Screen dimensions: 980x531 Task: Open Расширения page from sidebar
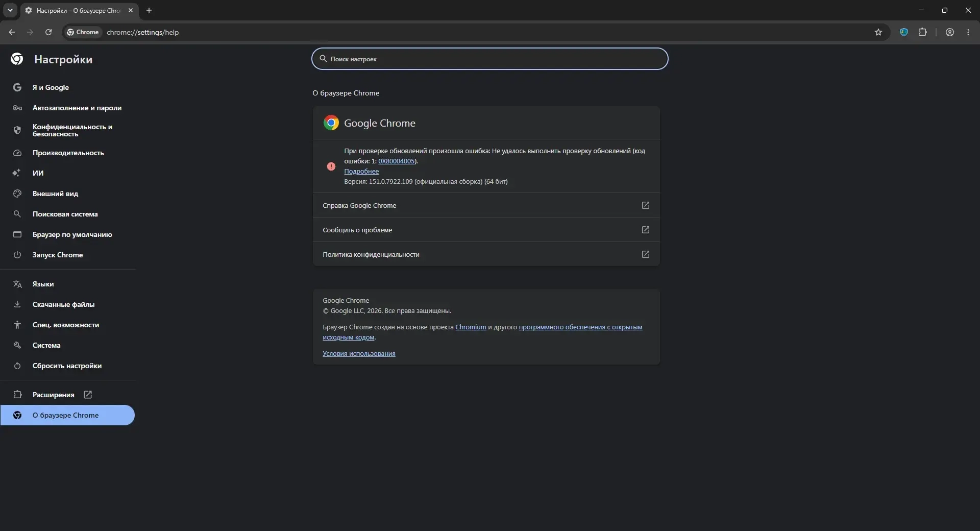[x=68, y=395]
